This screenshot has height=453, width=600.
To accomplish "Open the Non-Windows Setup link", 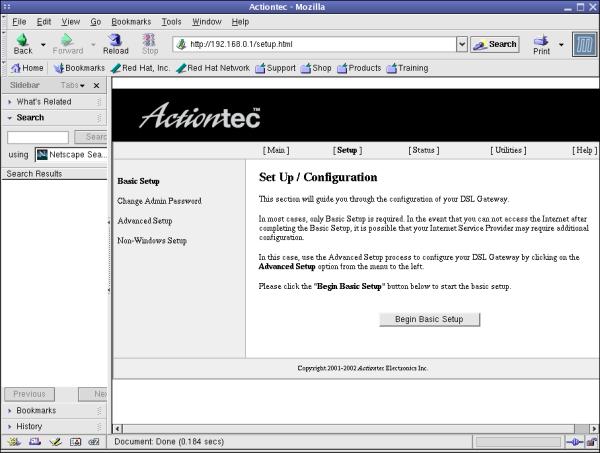I will click(152, 241).
